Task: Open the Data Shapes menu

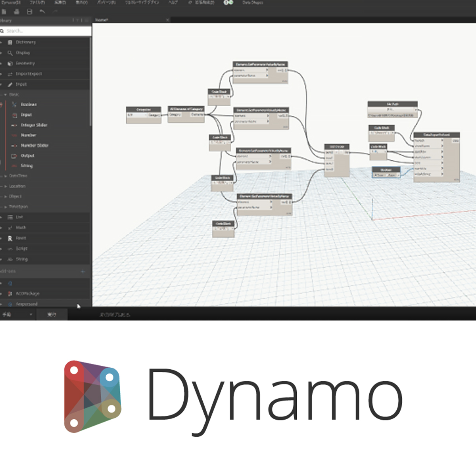Action: tap(253, 2)
